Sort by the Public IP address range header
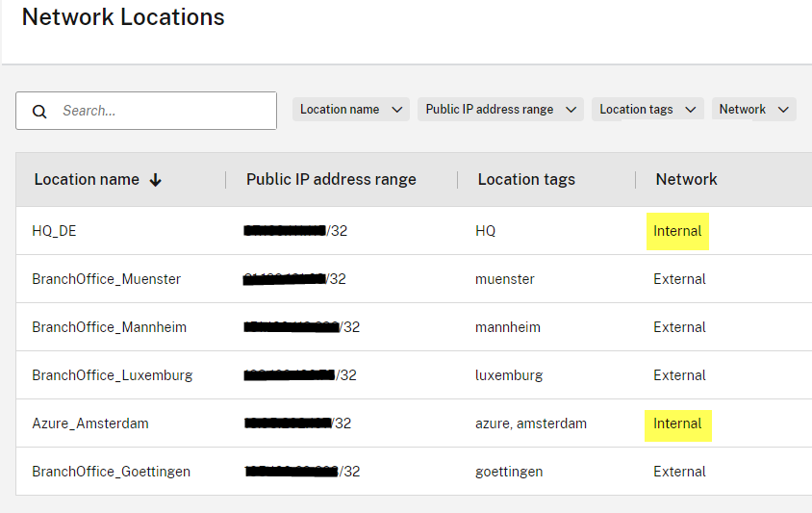 pyautogui.click(x=331, y=179)
